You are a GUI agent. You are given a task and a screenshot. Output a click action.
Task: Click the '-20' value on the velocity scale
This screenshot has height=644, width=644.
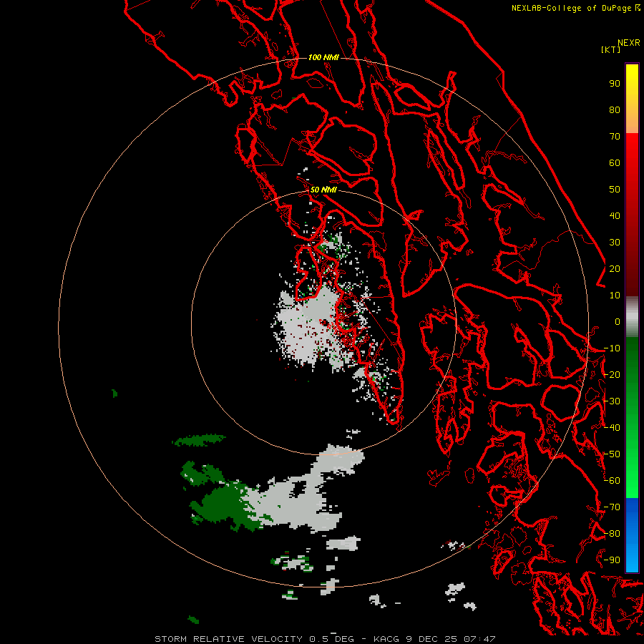pyautogui.click(x=612, y=374)
